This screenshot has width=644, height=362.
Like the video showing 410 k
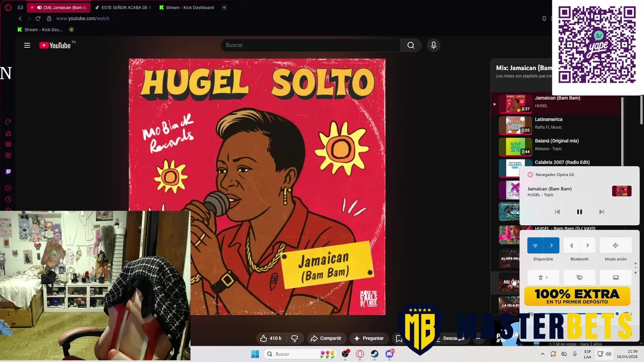[271, 338]
